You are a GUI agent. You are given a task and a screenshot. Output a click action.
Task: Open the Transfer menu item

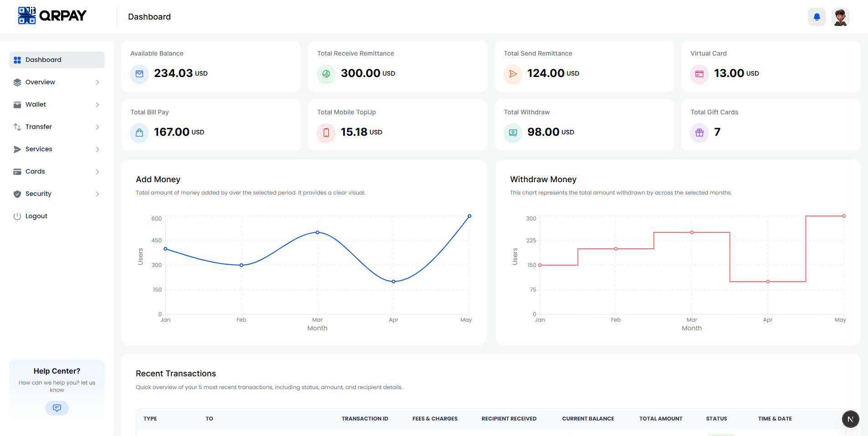(x=56, y=127)
